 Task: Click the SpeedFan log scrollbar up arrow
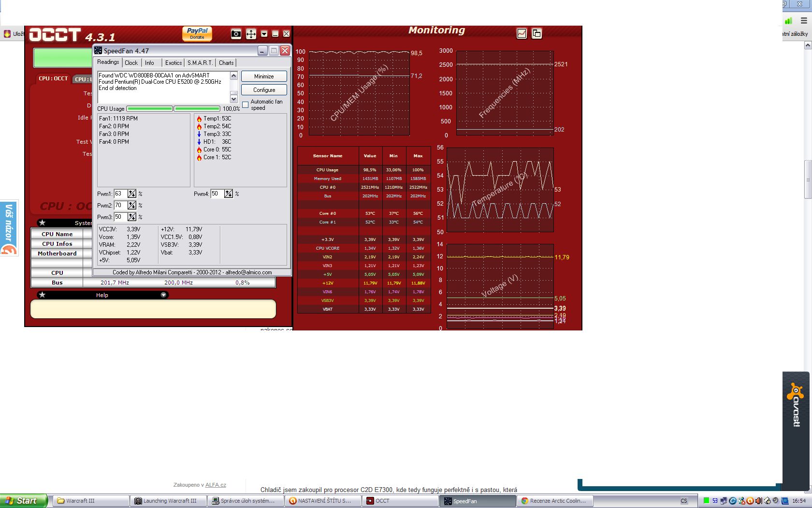(x=234, y=75)
